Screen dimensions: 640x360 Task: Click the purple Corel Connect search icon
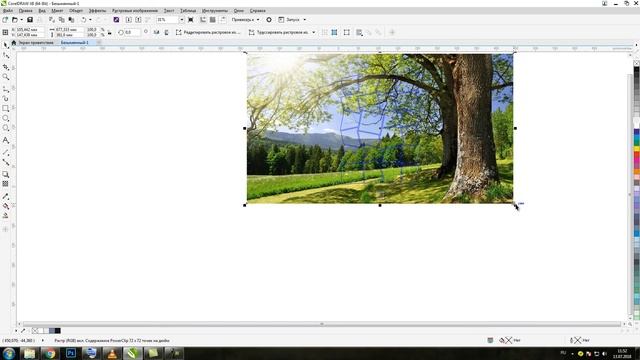tap(116, 20)
